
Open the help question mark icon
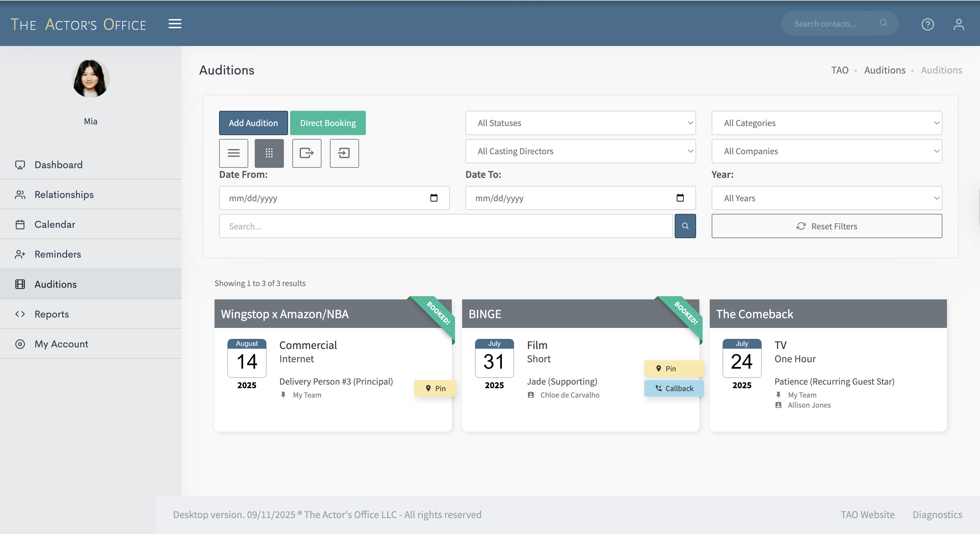(x=927, y=24)
